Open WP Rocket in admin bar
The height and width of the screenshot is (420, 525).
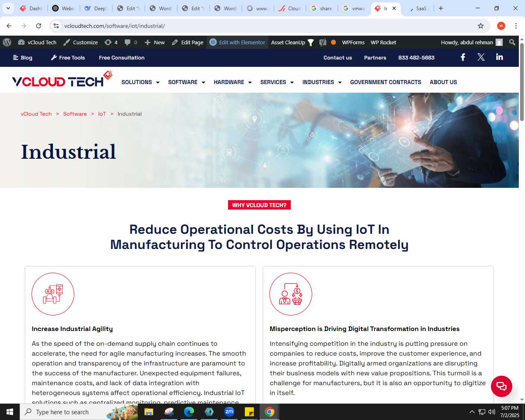(383, 42)
